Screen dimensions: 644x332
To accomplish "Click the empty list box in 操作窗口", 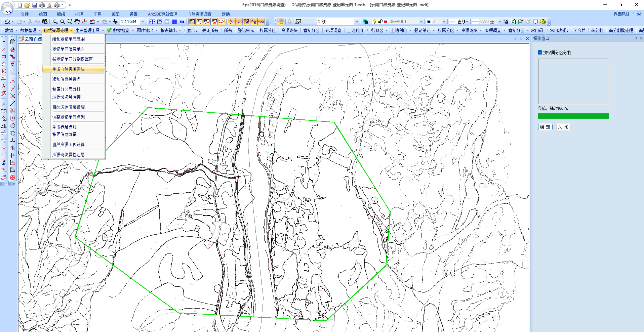I will click(x=573, y=82).
